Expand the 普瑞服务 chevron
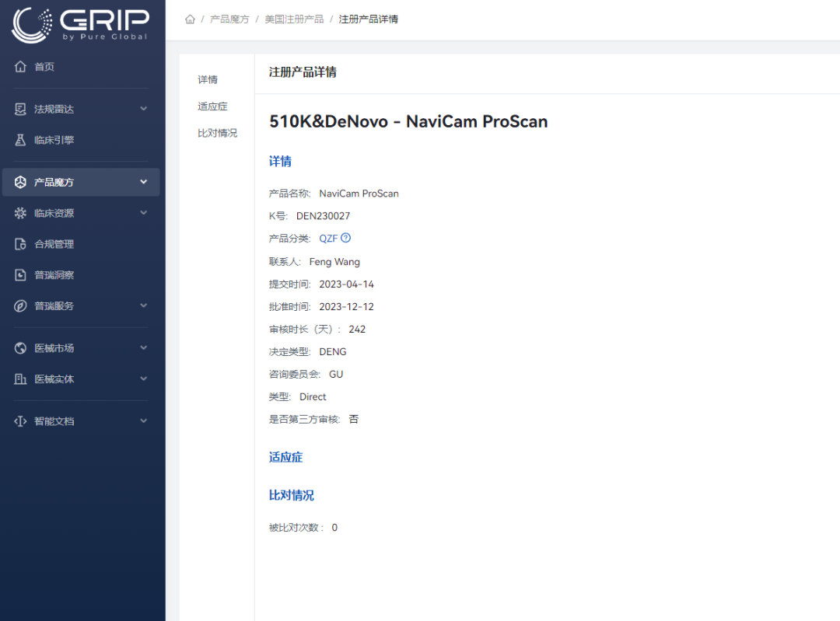The width and height of the screenshot is (840, 621). (x=144, y=305)
